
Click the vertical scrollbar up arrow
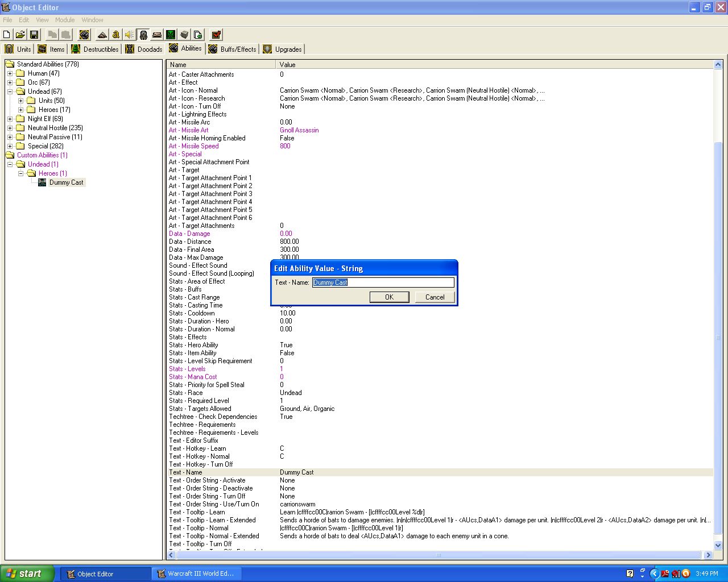(718, 65)
